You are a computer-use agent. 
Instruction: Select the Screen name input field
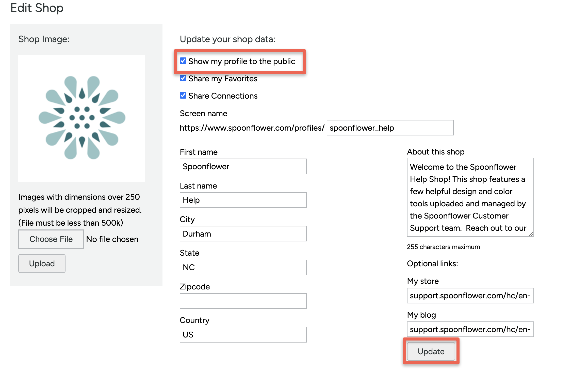click(389, 128)
